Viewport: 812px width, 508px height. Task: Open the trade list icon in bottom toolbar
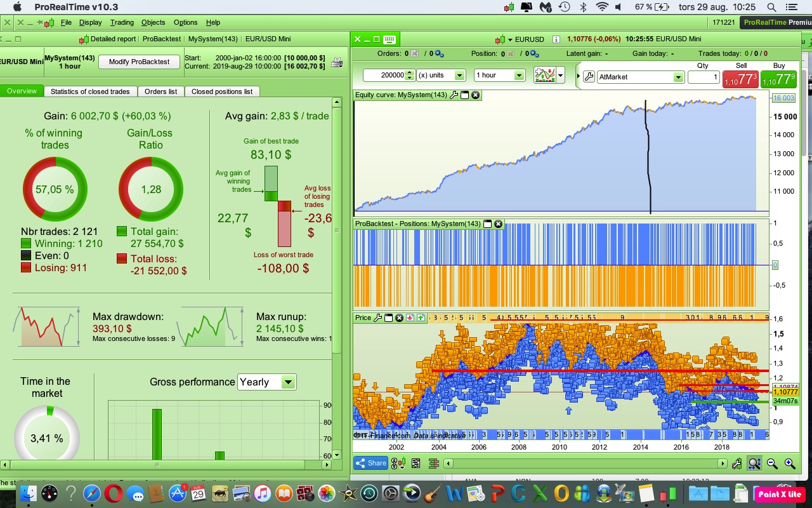[x=417, y=464]
